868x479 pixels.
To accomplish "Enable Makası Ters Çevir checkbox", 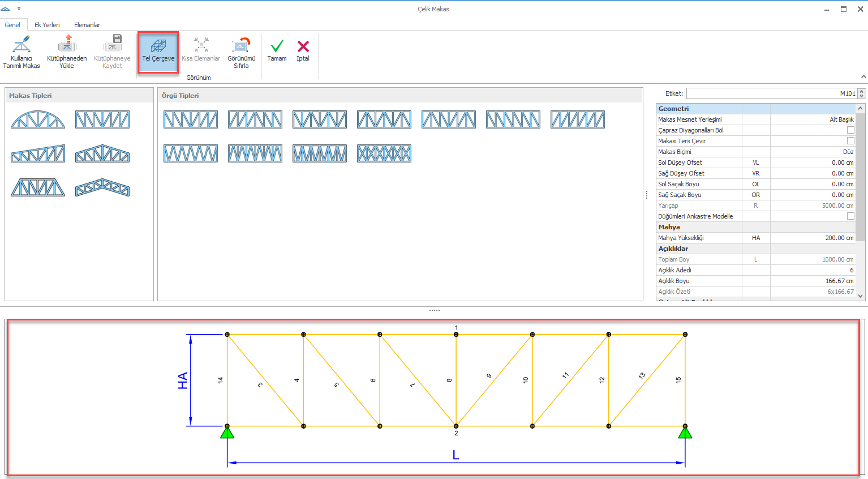I will [x=850, y=141].
